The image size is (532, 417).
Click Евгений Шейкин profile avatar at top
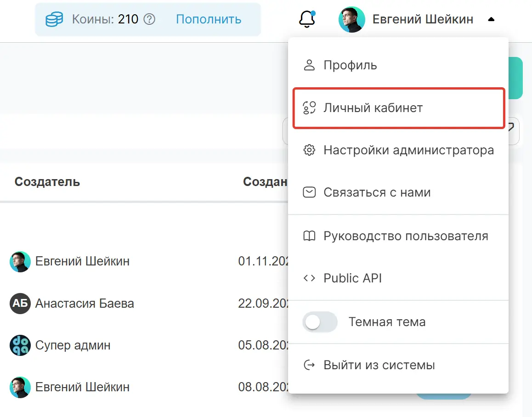(351, 19)
